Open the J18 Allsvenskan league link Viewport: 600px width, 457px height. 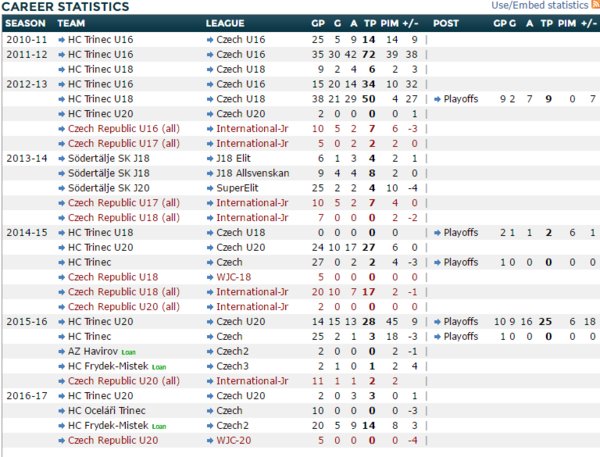tap(253, 173)
